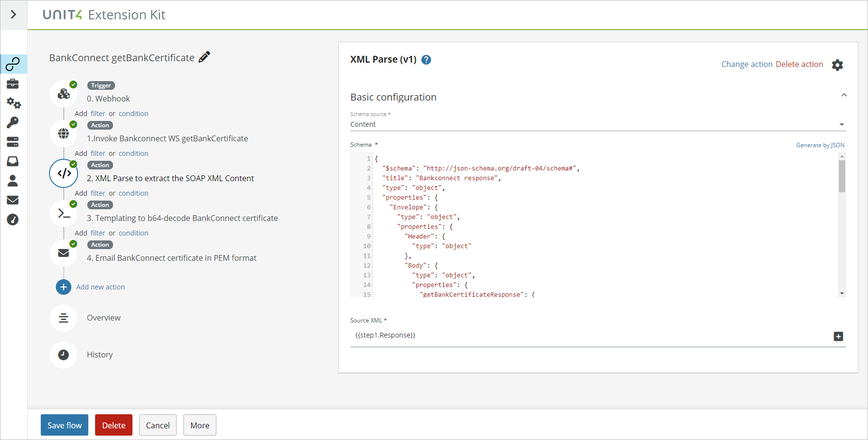Select the globe web service step icon

pyautogui.click(x=64, y=134)
